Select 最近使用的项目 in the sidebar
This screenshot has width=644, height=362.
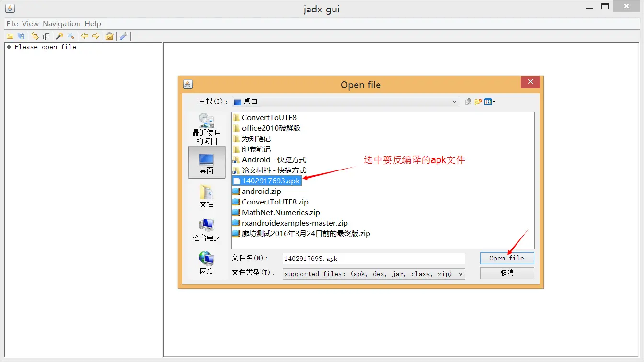[x=207, y=129]
